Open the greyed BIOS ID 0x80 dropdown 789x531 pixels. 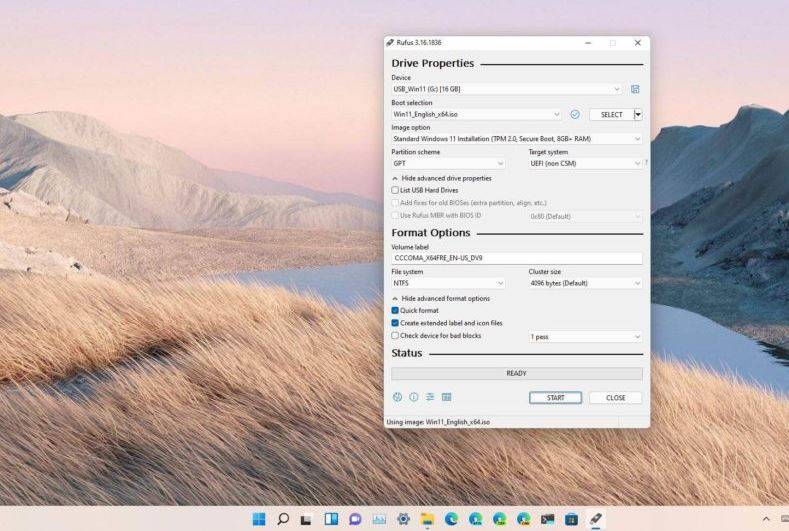[x=585, y=216]
